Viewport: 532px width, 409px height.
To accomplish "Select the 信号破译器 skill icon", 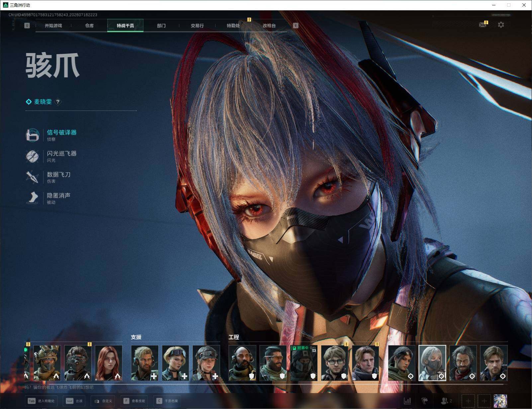I will 33,135.
